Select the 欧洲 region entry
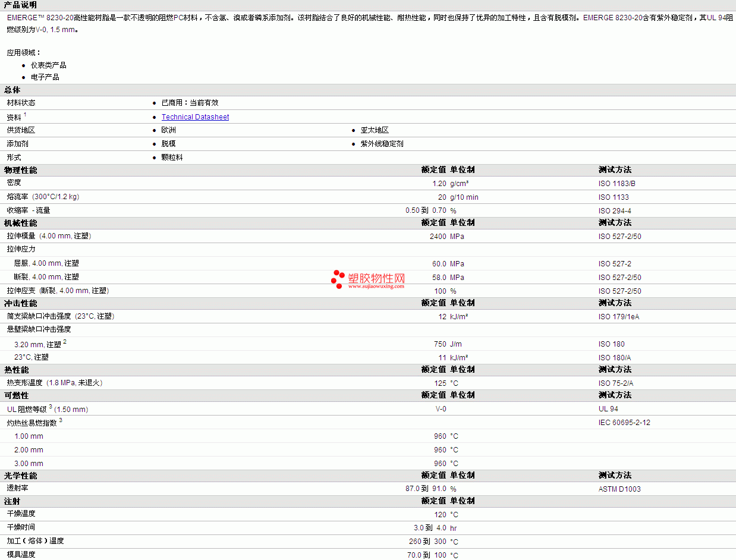 pos(168,130)
